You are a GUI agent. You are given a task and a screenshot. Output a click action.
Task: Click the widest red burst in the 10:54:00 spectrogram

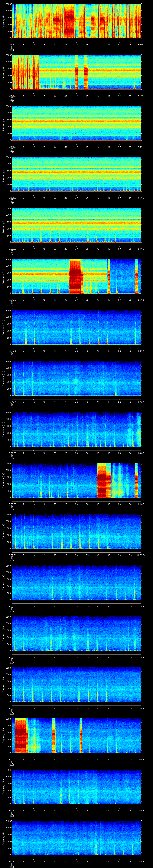click(75, 276)
